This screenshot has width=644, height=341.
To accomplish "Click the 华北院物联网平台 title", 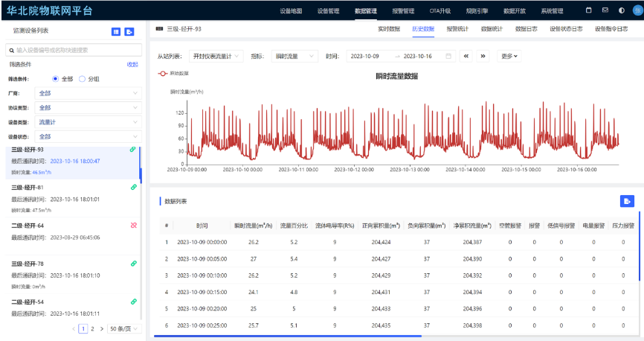I will pyautogui.click(x=50, y=10).
